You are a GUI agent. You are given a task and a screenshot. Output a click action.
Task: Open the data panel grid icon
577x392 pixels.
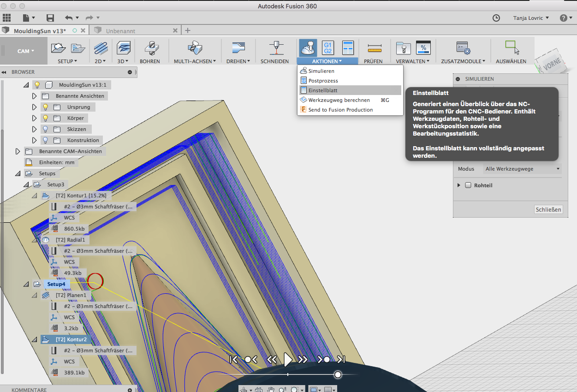point(6,18)
